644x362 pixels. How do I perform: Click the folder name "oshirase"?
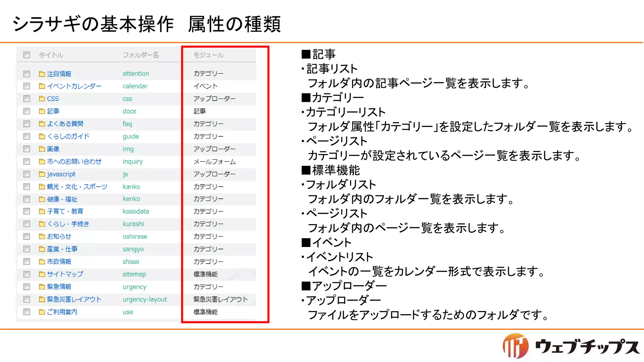point(135,237)
